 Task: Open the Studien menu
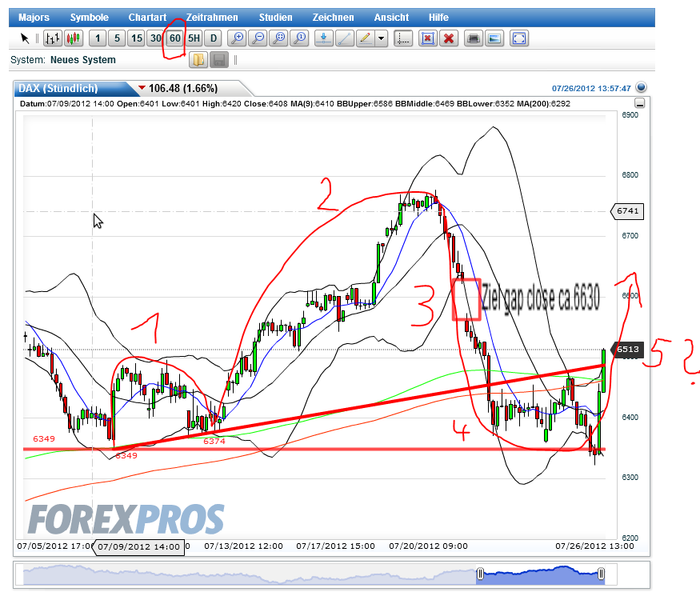(x=275, y=17)
